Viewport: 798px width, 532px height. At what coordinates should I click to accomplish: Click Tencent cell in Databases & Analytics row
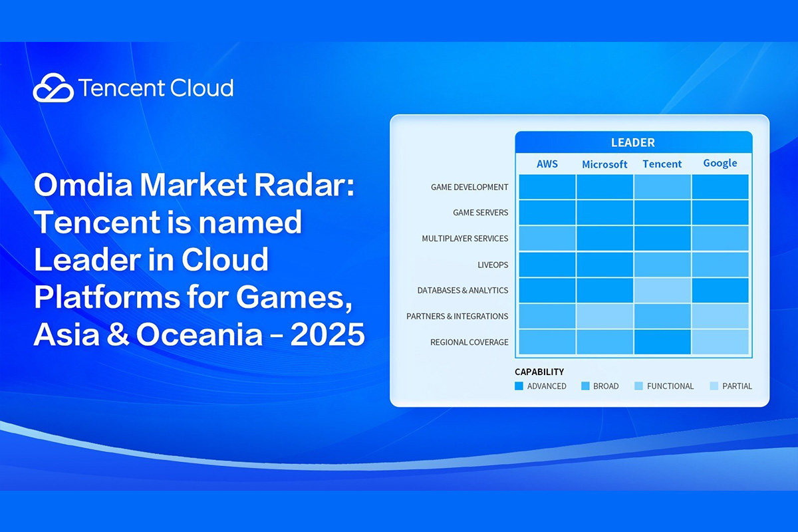662,291
